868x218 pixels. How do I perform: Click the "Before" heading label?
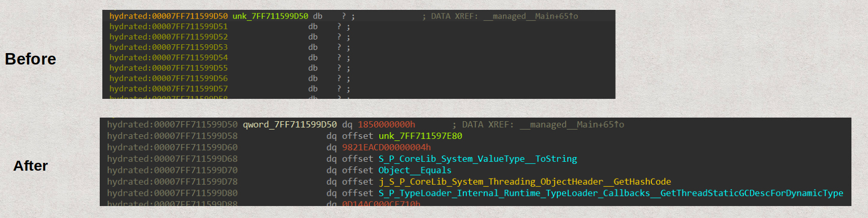[30, 59]
